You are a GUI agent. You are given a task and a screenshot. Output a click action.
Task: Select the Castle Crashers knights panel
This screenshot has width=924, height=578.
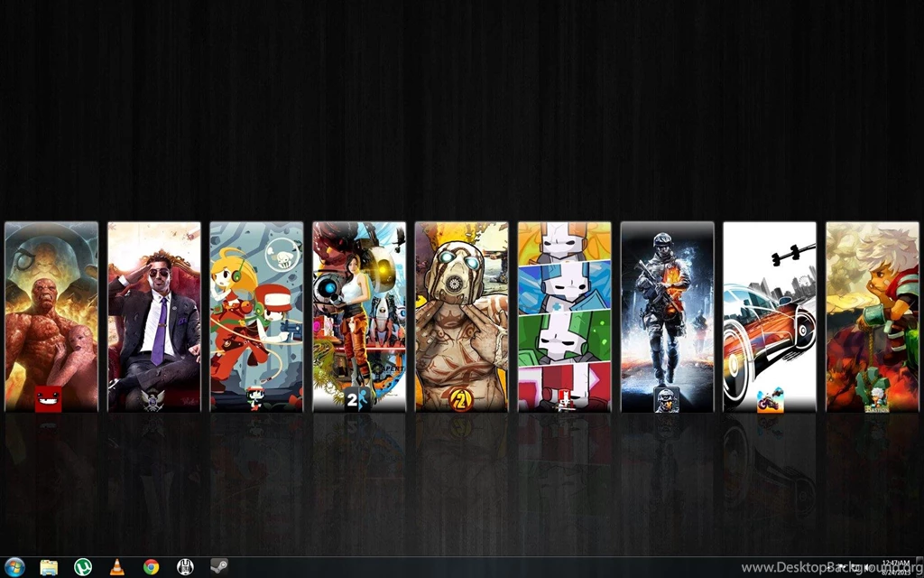pyautogui.click(x=564, y=316)
